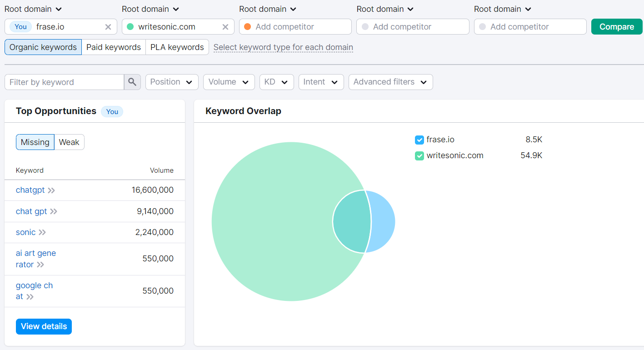Click the View details button
This screenshot has width=644, height=350.
[44, 326]
